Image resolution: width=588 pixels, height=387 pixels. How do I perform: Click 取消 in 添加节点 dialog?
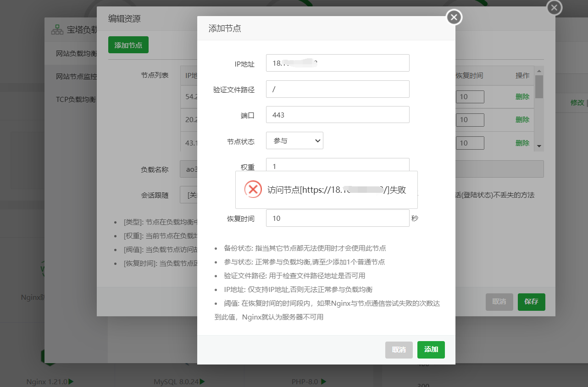[399, 349]
